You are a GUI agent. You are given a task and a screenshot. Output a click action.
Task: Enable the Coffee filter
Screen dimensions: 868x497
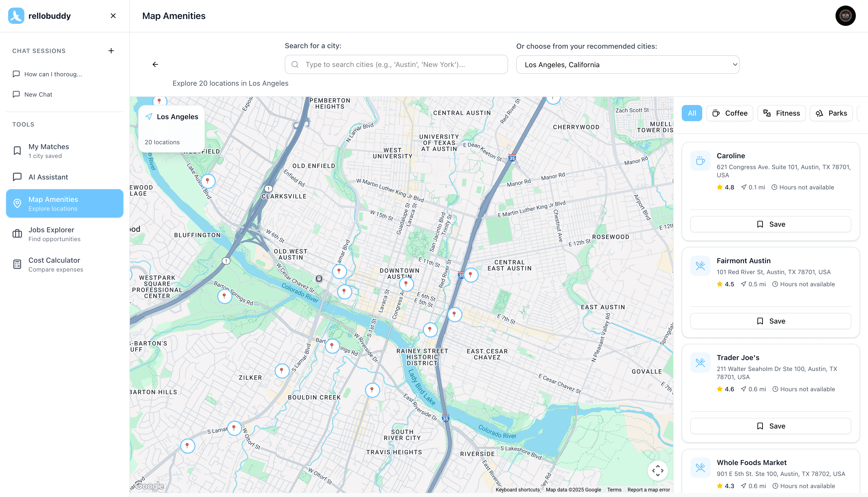(730, 113)
